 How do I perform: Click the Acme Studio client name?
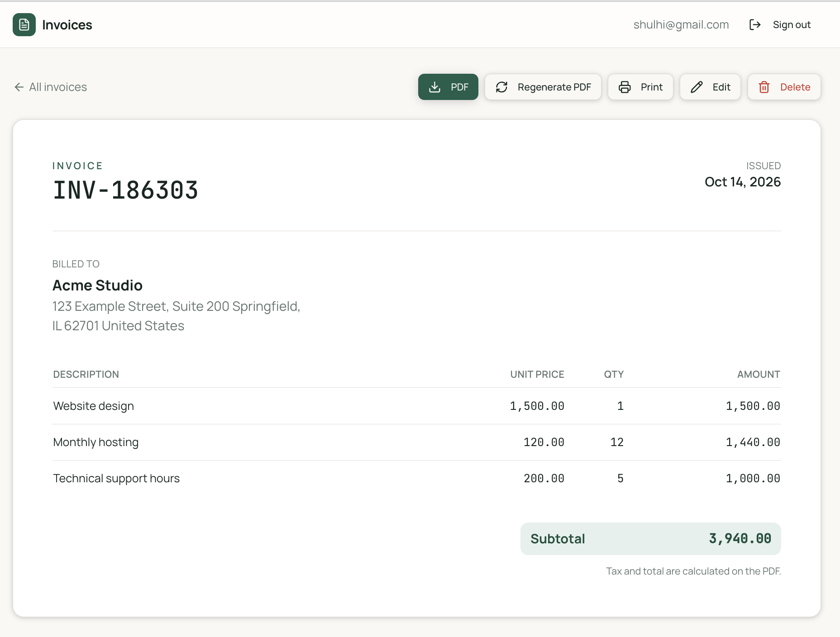[98, 285]
